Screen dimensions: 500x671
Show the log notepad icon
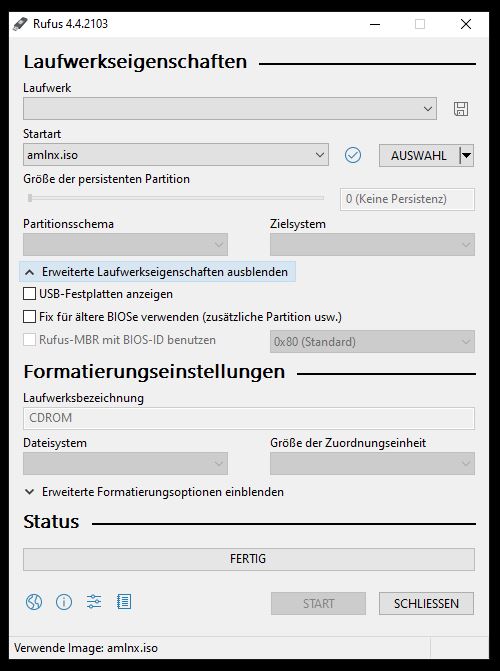pyautogui.click(x=124, y=602)
